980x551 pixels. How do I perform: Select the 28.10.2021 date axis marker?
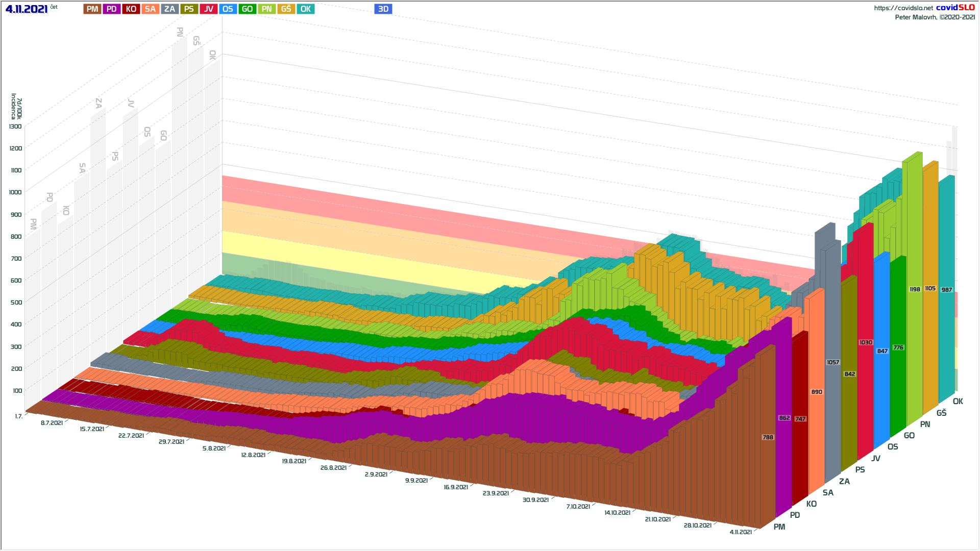(x=697, y=525)
